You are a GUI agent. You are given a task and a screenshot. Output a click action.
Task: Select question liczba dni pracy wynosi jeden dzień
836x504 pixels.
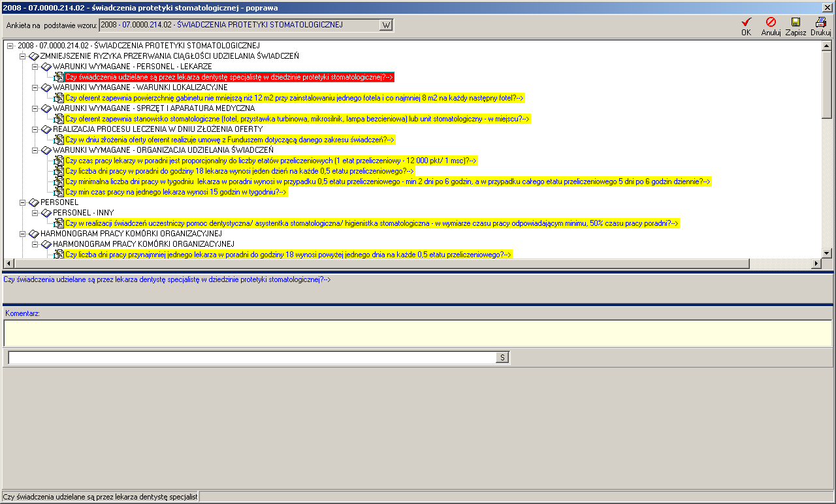point(240,171)
